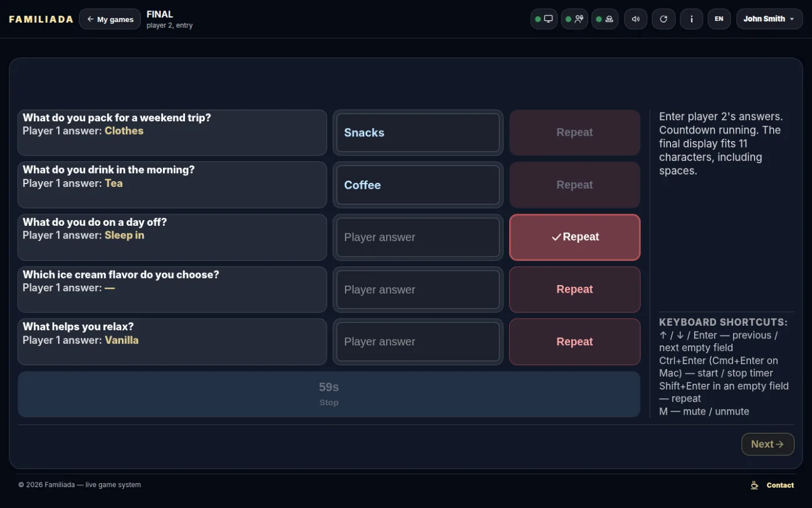Switch language via the EN button
Screen dimensions: 812x508
pyautogui.click(x=719, y=19)
